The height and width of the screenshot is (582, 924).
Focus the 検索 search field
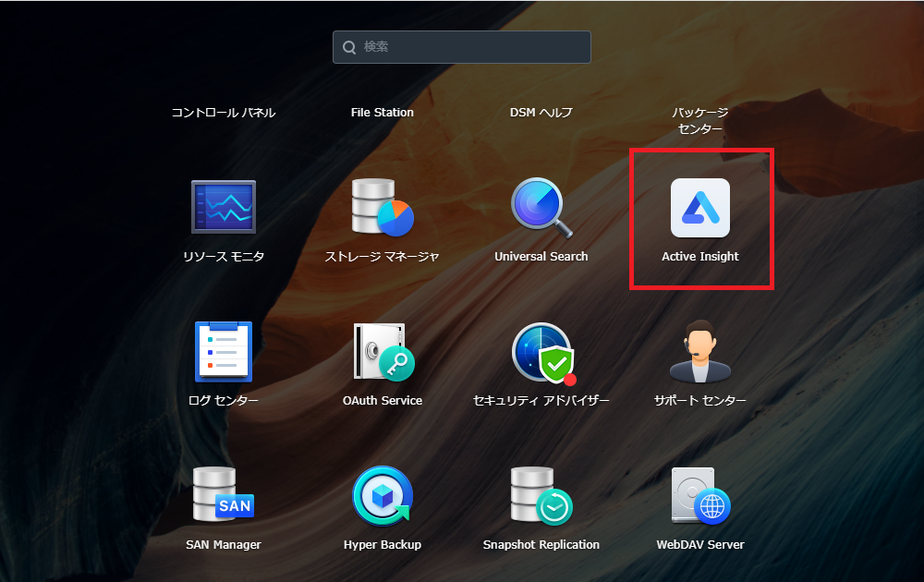461,47
